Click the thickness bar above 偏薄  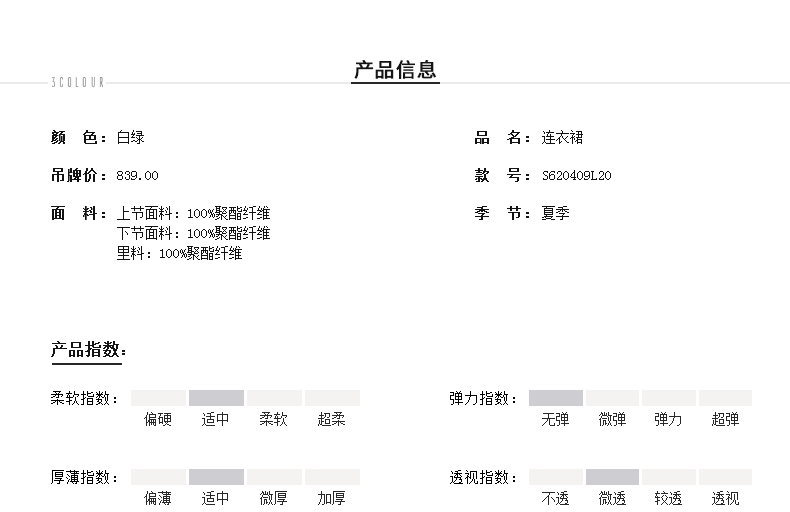(x=159, y=477)
